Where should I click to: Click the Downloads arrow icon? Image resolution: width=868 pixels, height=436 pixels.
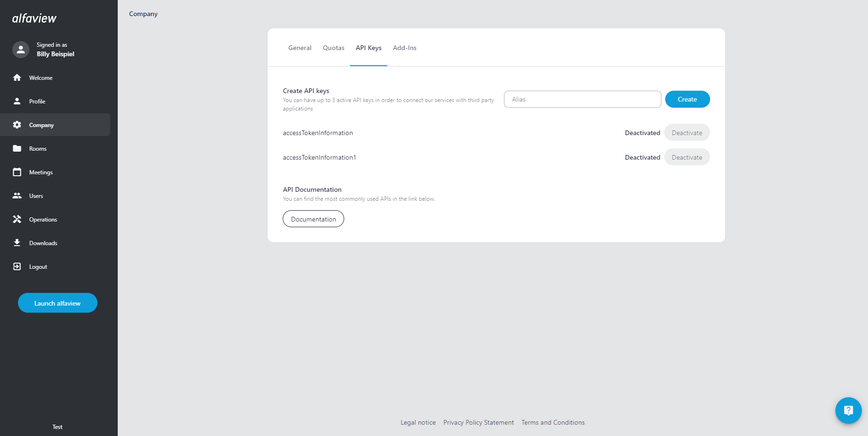17,243
